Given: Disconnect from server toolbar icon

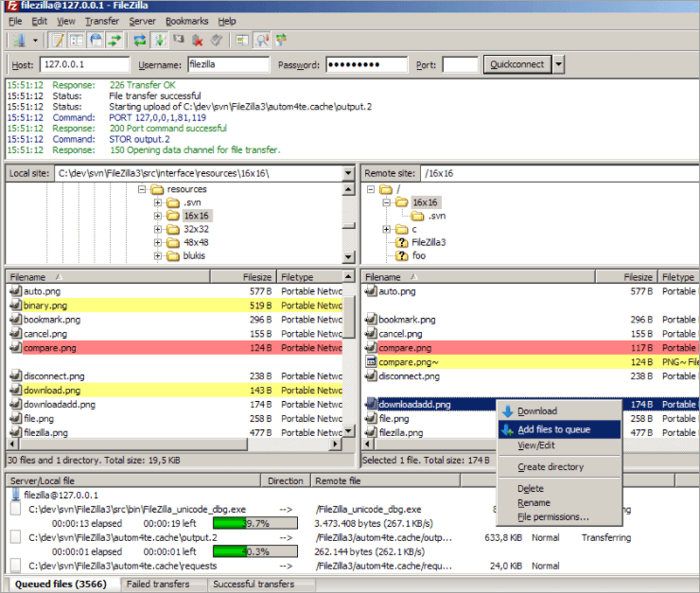Looking at the screenshot, I should click(x=198, y=41).
